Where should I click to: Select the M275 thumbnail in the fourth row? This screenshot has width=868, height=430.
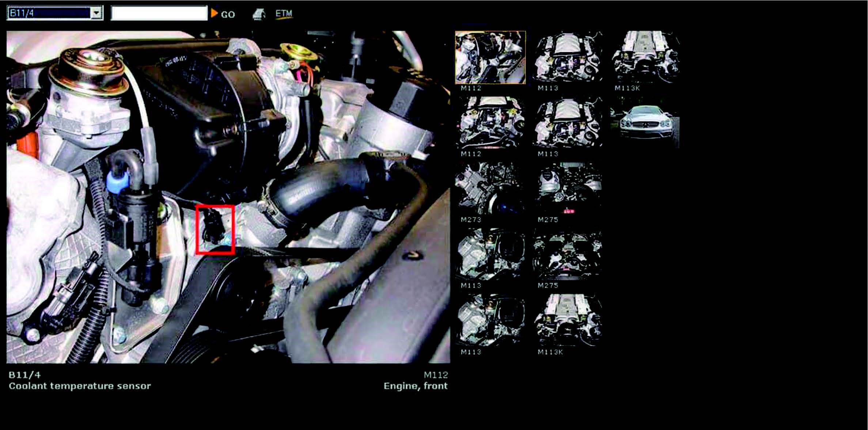(x=568, y=255)
